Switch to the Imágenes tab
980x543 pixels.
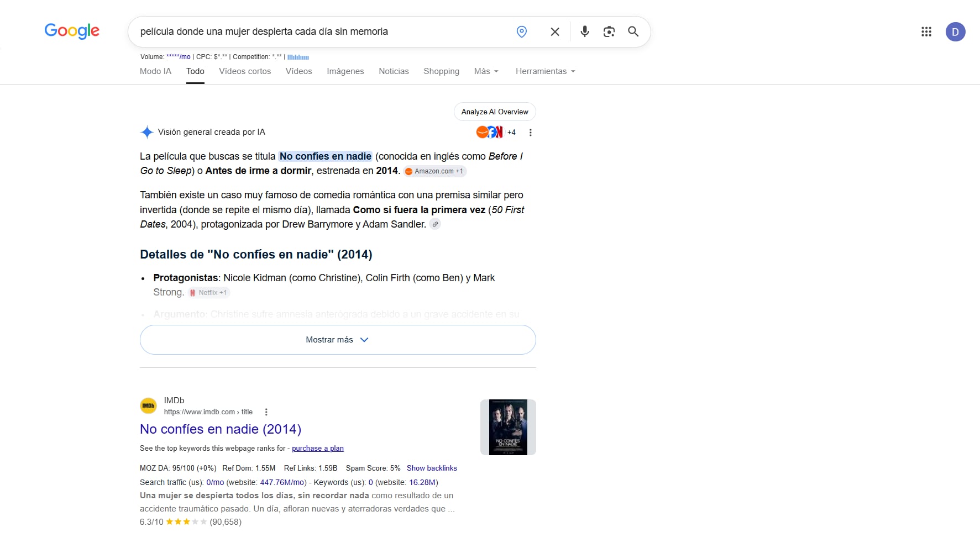click(345, 71)
